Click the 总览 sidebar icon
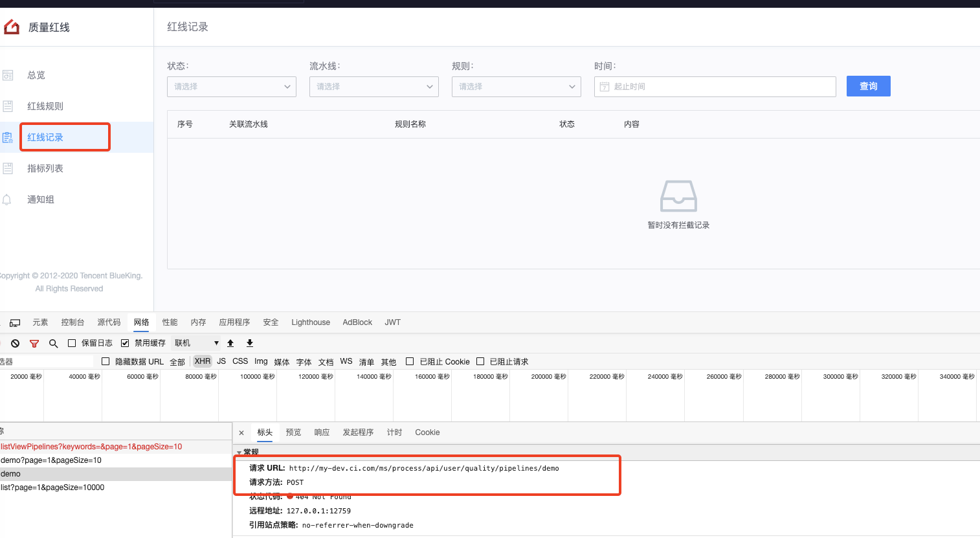 tap(8, 75)
